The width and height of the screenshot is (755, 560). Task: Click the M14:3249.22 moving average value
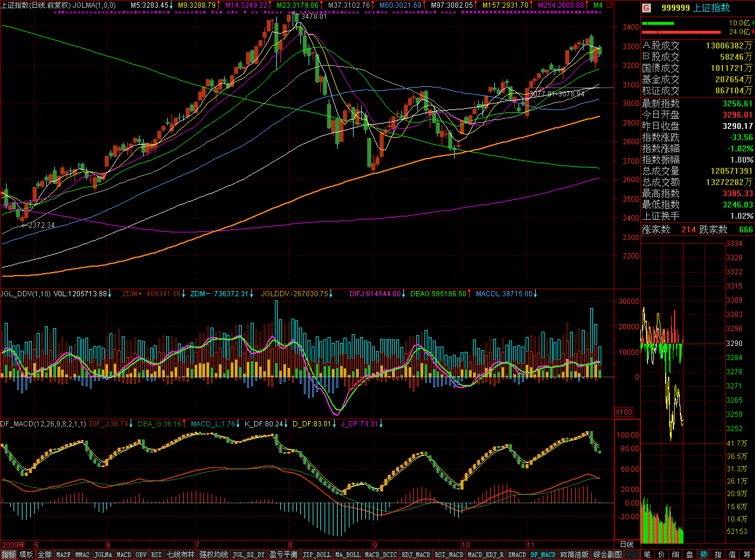[246, 5]
